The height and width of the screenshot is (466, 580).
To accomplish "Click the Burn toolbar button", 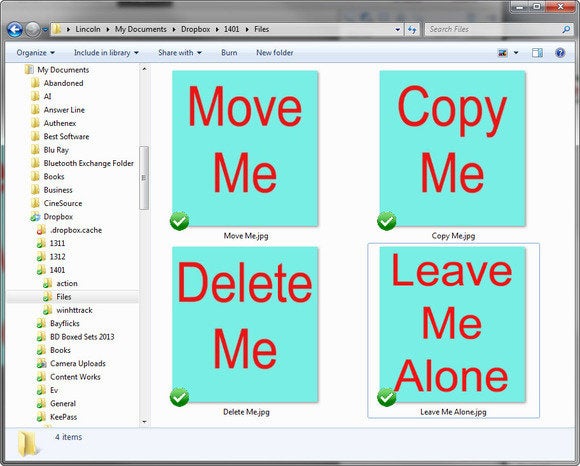I will click(x=229, y=53).
